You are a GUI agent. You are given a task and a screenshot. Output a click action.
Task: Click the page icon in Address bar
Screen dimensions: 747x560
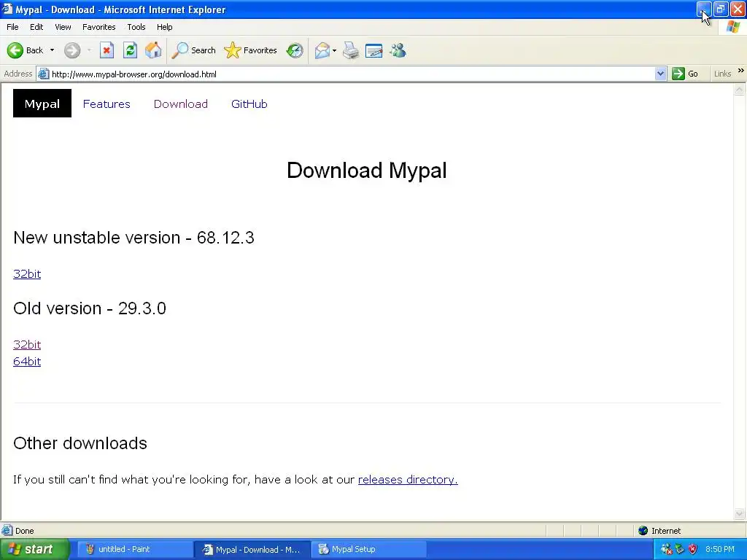pos(43,74)
